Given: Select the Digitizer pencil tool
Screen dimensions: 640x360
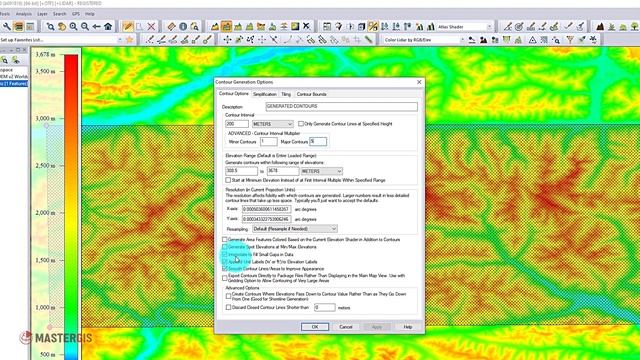Looking at the screenshot, I should pyautogui.click(x=128, y=27).
